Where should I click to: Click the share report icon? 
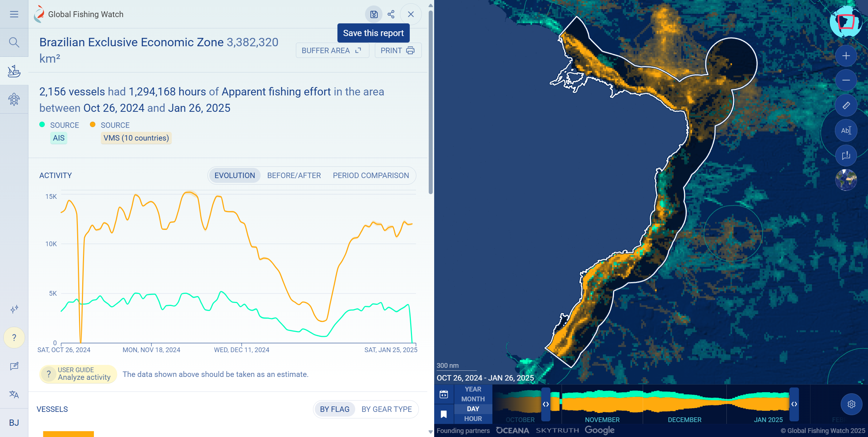pyautogui.click(x=391, y=14)
